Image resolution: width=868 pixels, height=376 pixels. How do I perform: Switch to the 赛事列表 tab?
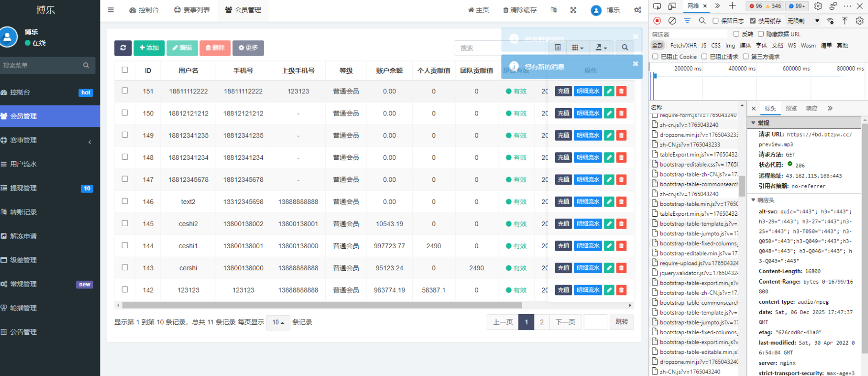click(192, 10)
